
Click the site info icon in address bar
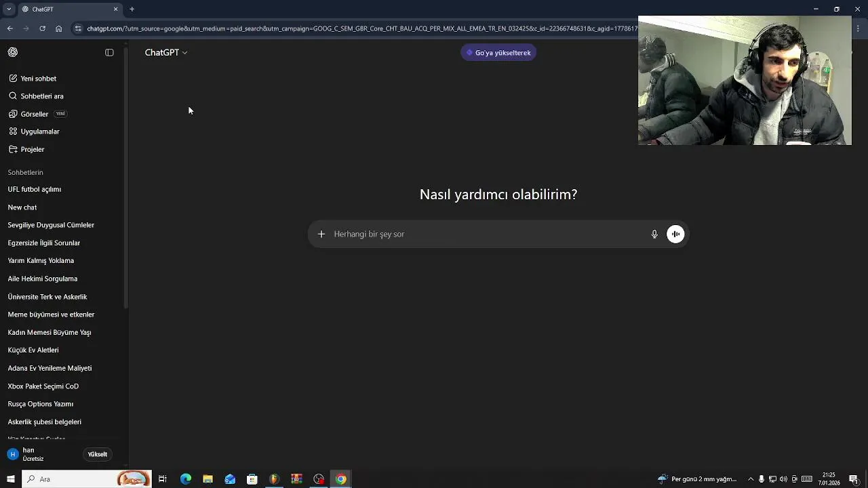(78, 28)
